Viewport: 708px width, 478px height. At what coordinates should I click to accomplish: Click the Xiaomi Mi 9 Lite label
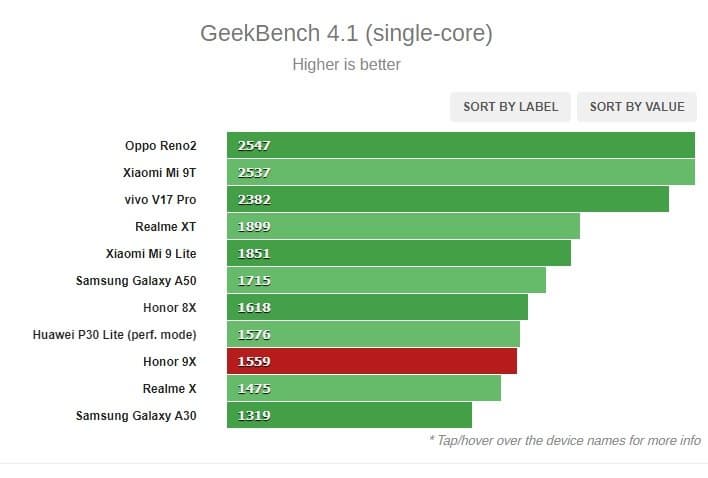[151, 253]
